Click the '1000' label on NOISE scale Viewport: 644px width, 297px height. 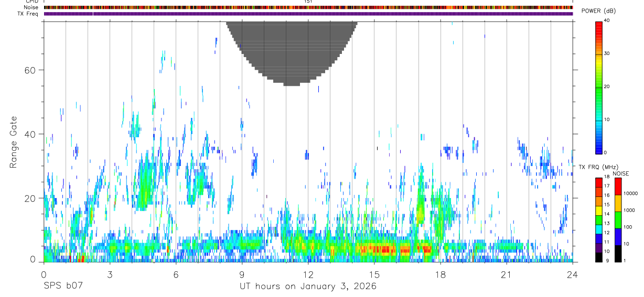[629, 210]
